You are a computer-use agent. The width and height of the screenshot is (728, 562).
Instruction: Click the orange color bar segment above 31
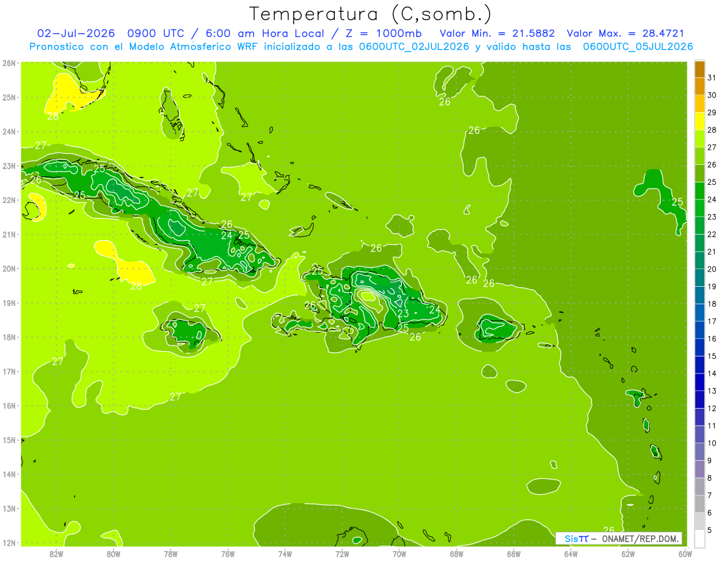[699, 69]
